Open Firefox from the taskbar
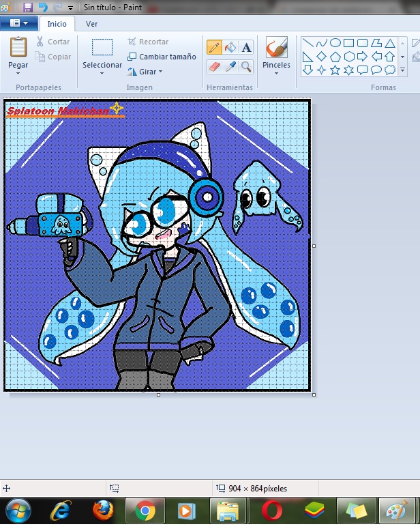This screenshot has width=420, height=531. 103,511
